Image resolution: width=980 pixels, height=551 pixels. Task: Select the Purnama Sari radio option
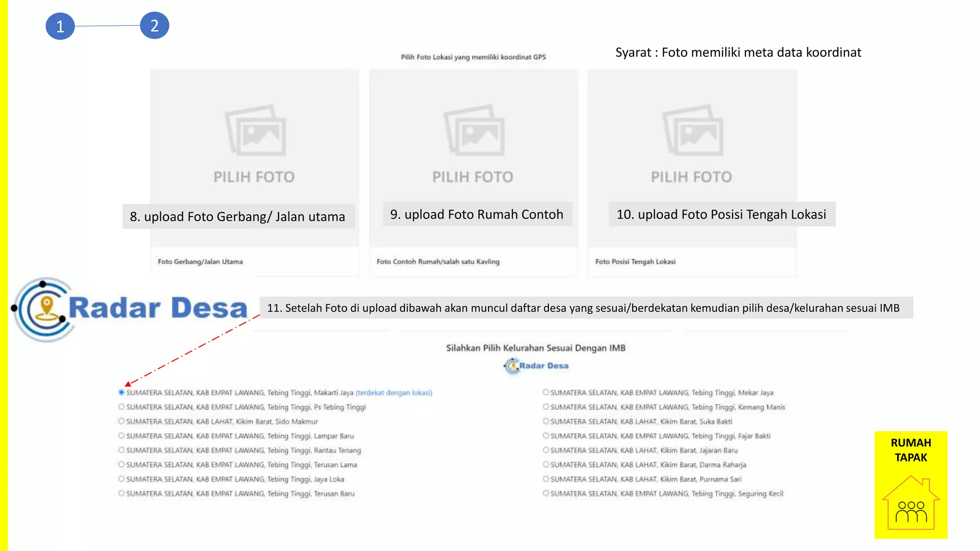(x=546, y=479)
